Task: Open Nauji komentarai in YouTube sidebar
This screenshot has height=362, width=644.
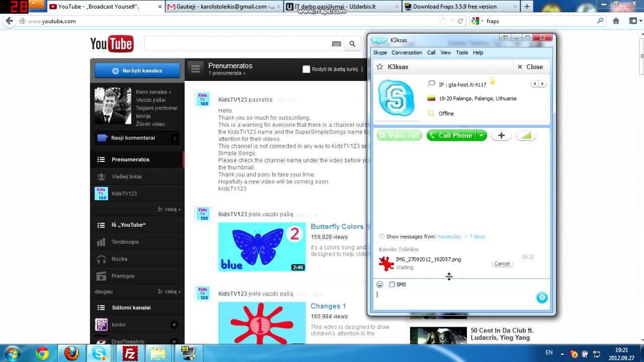Action: (x=137, y=138)
